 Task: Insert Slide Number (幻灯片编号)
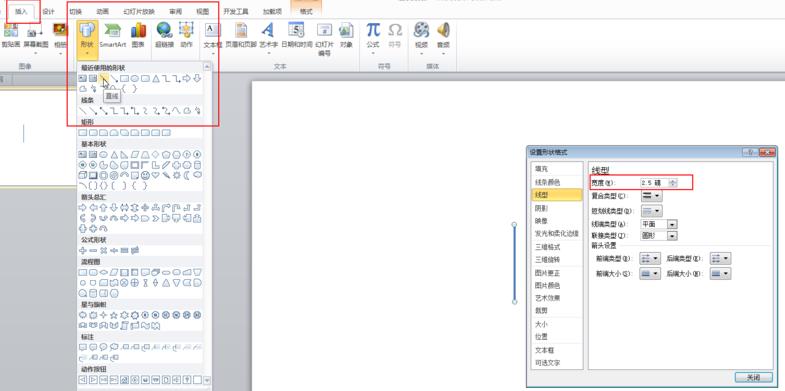pyautogui.click(x=324, y=39)
